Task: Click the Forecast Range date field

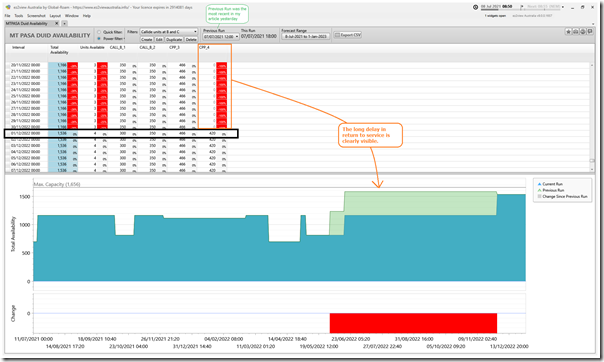Action: click(305, 37)
